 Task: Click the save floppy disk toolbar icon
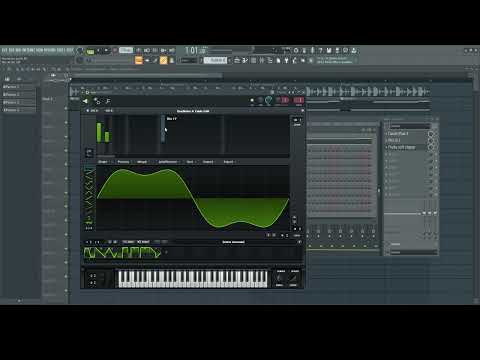point(329,50)
